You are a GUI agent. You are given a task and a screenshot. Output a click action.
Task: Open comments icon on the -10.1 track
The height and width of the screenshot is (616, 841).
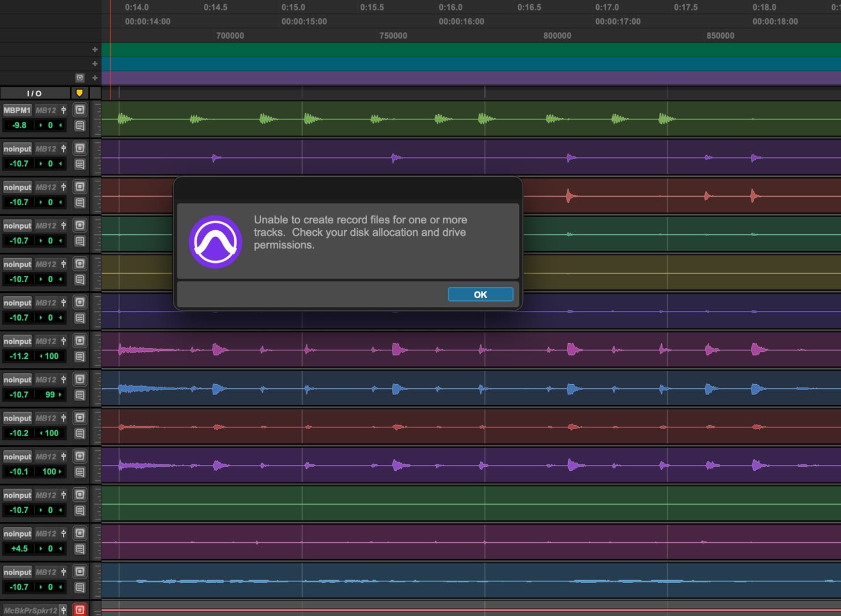[x=80, y=472]
